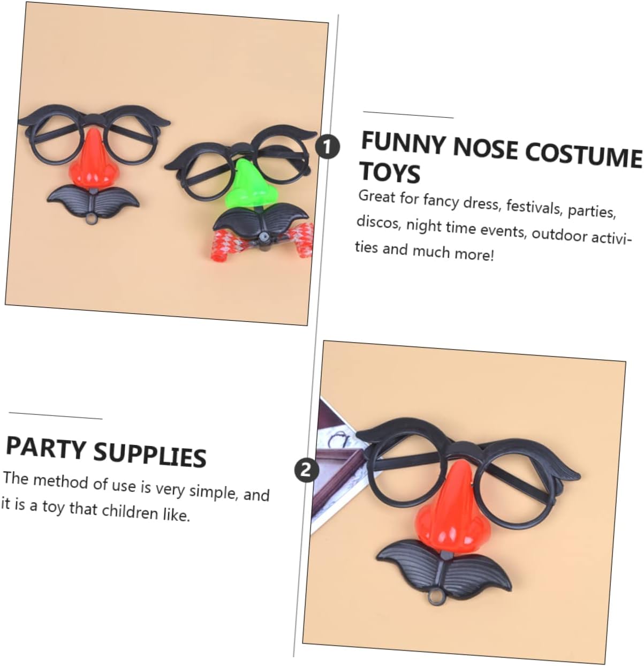Click the number 2 circle badge

tap(306, 470)
